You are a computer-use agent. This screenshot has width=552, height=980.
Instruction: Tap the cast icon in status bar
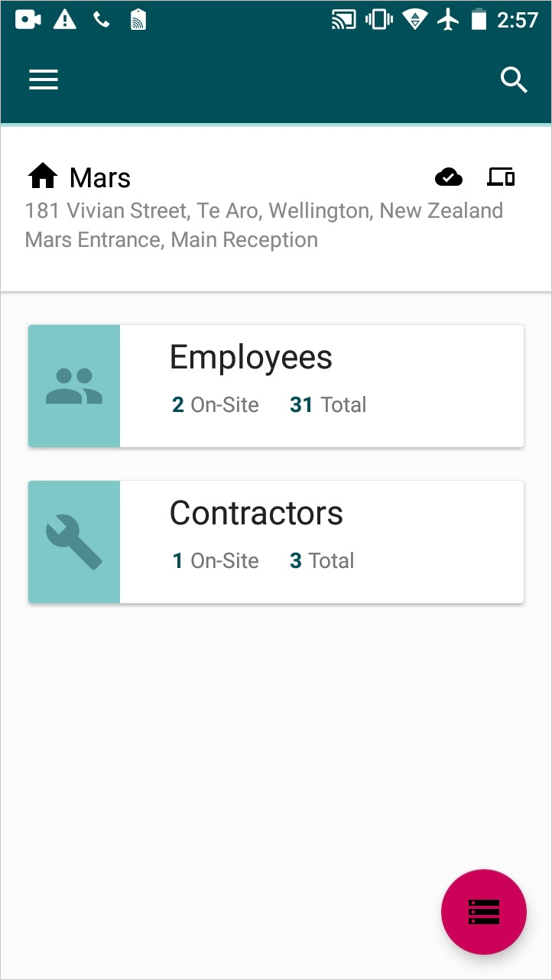point(344,20)
